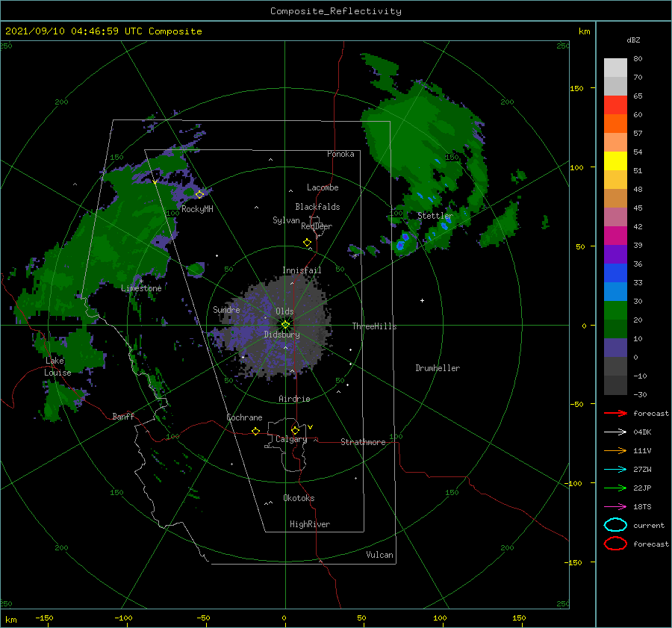Select the red forecast ellipse icon
This screenshot has width=672, height=628.
(x=615, y=544)
